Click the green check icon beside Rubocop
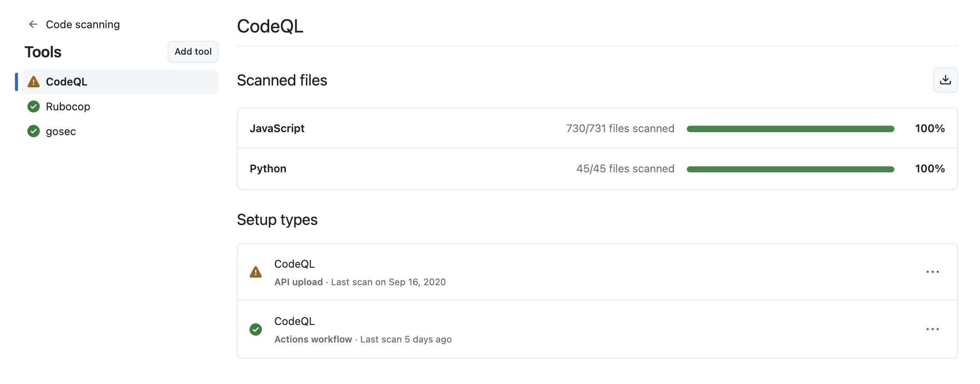The width and height of the screenshot is (980, 384). point(33,106)
